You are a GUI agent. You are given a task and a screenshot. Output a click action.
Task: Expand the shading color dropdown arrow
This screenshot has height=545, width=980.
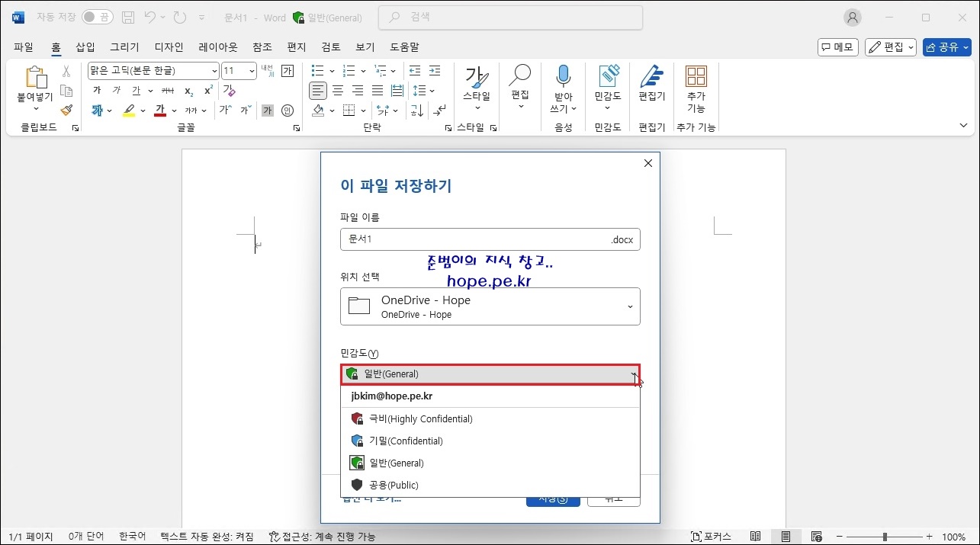(333, 111)
